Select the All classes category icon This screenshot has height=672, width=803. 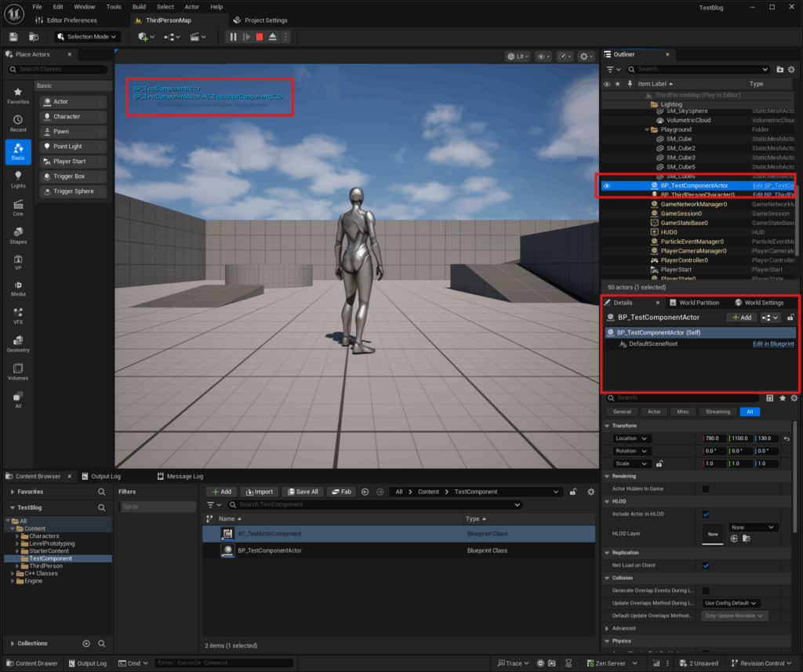(x=18, y=399)
